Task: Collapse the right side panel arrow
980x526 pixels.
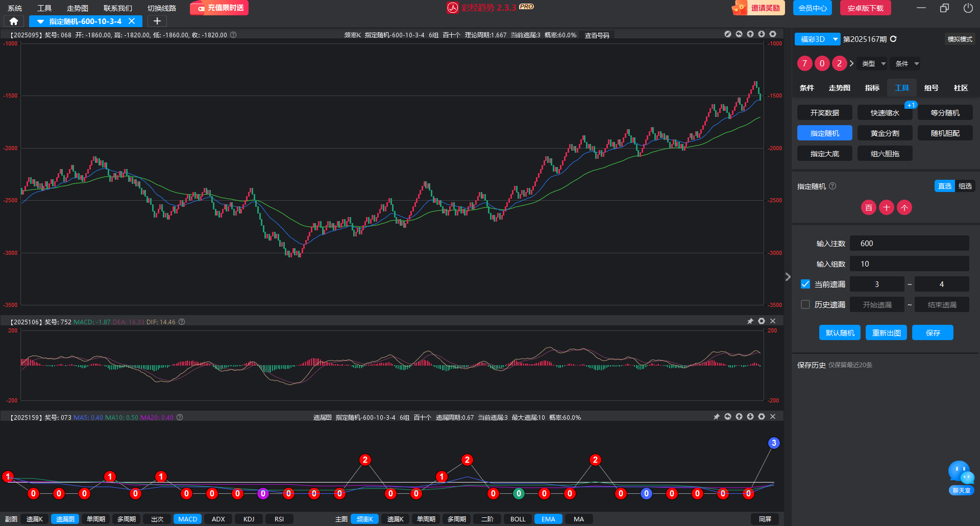Action: 788,277
